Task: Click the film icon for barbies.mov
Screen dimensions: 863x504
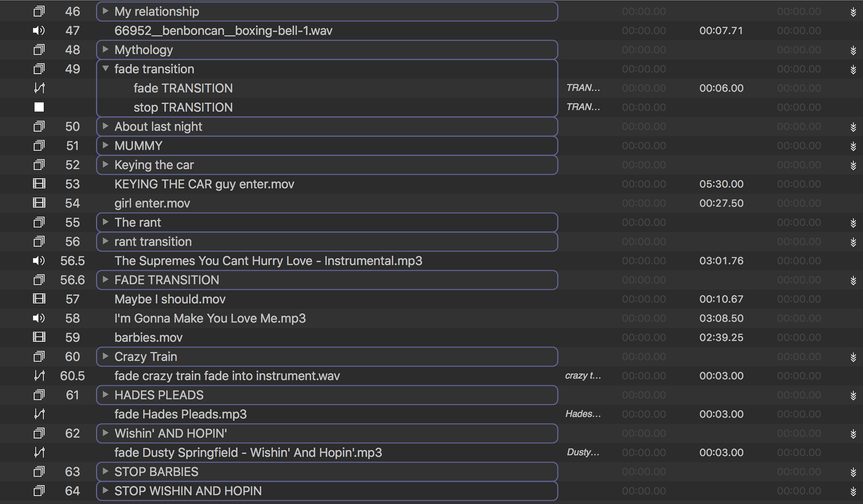Action: point(39,337)
